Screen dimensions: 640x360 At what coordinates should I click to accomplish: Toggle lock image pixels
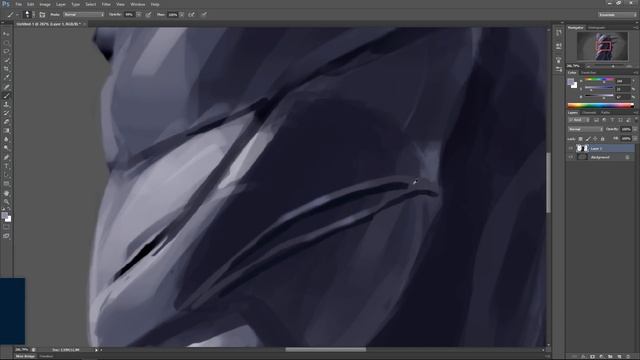tap(588, 139)
